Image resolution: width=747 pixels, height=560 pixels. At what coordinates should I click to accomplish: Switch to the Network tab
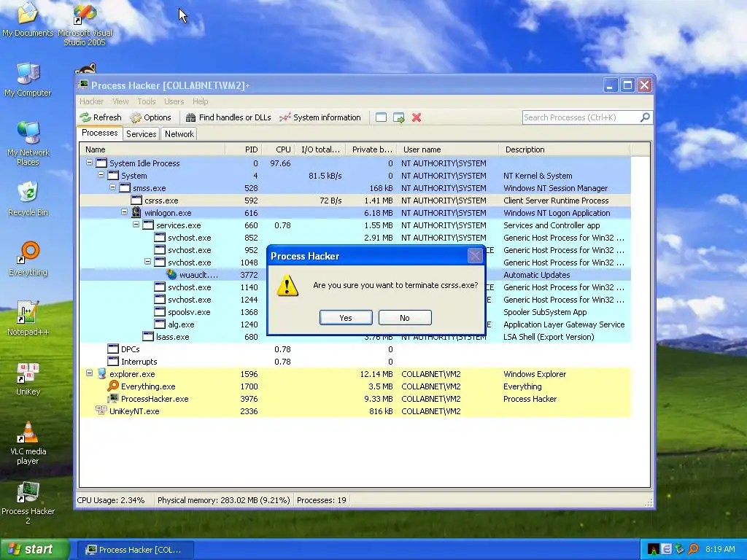(x=179, y=134)
